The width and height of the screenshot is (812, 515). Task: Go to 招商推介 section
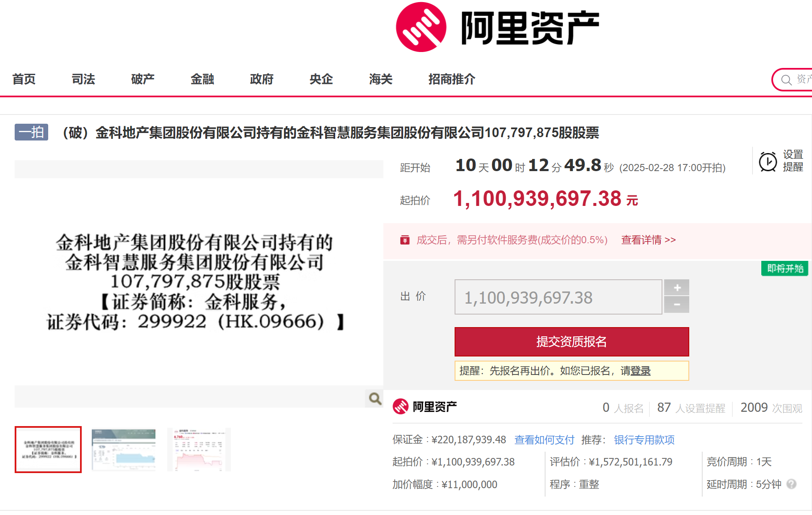452,79
